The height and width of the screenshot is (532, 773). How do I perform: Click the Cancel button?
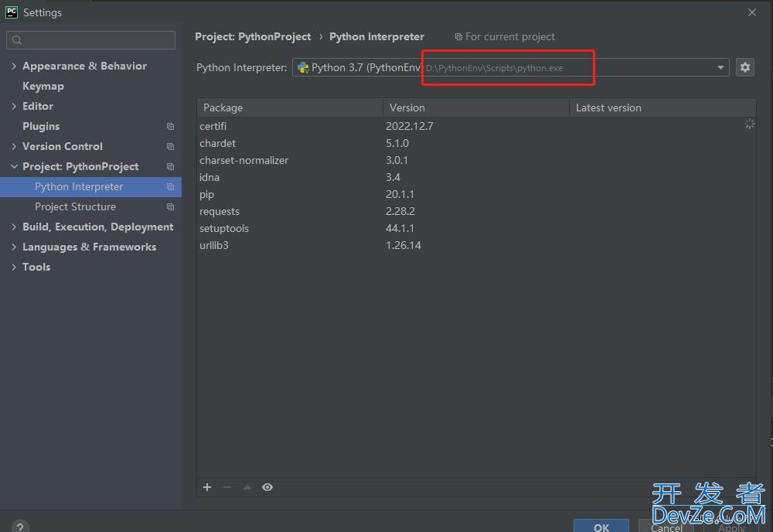666,528
